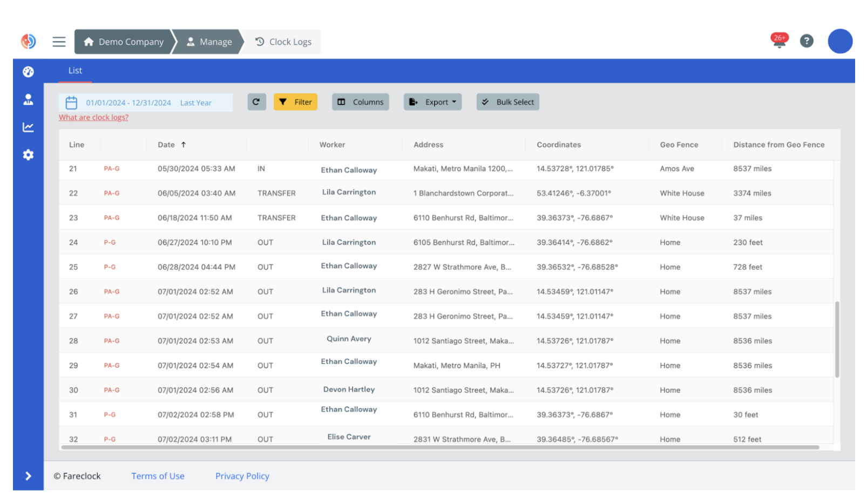Click the date range picker field
The height and width of the screenshot is (504, 867).
pyautogui.click(x=145, y=103)
